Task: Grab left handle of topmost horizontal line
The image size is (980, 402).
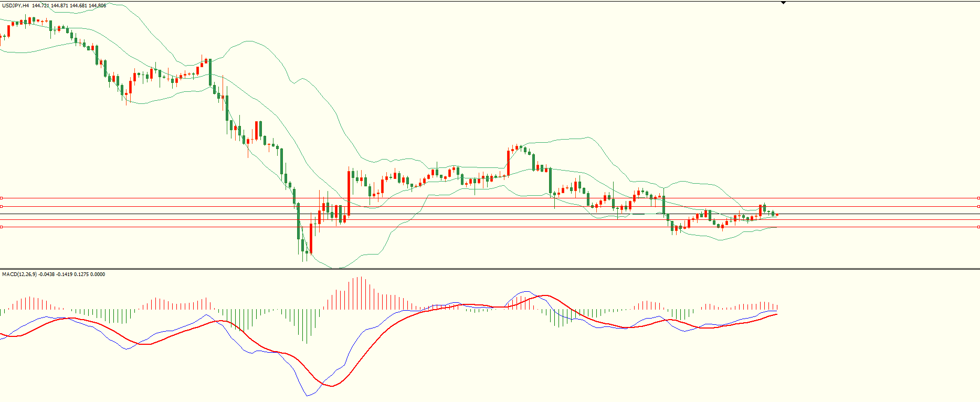Action: point(2,198)
